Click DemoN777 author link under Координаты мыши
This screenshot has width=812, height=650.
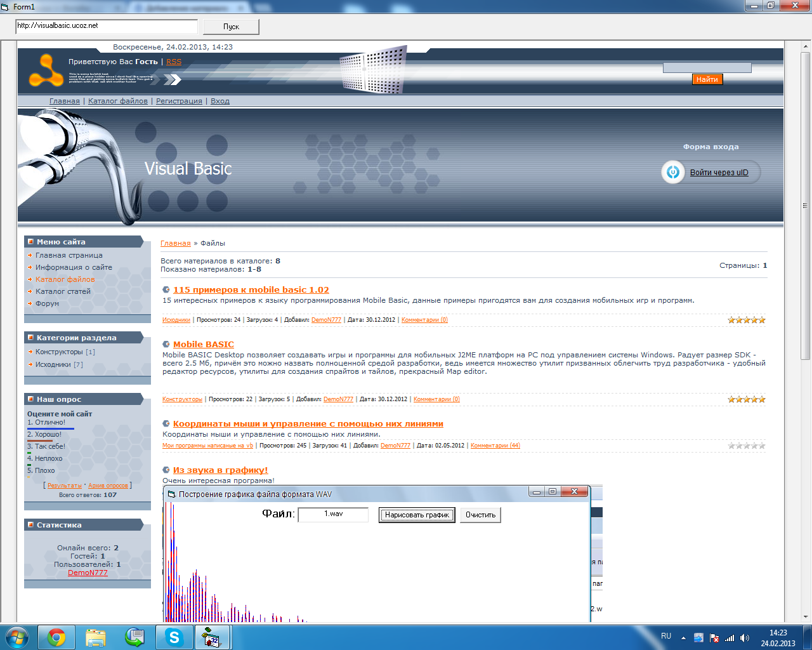(395, 446)
